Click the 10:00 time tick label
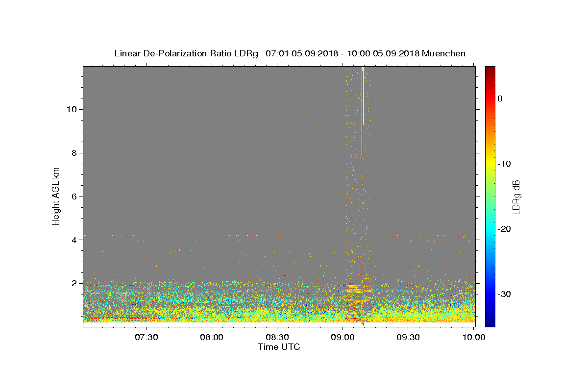 tap(474, 337)
